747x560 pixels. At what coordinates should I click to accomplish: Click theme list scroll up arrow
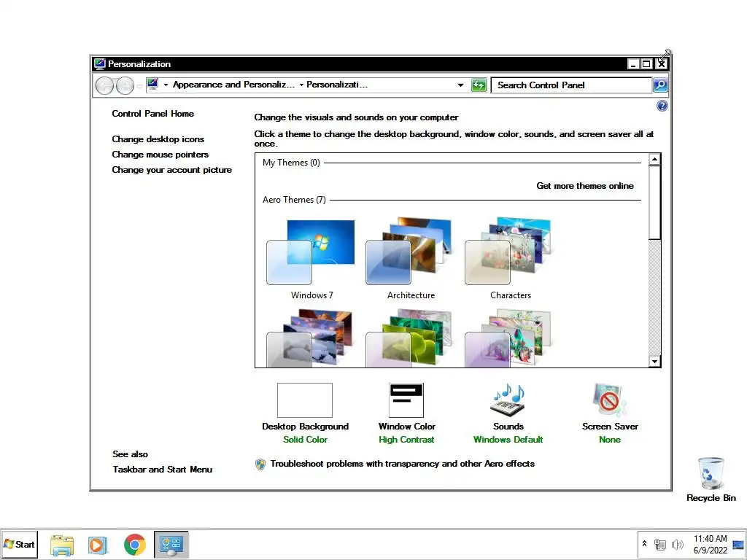pyautogui.click(x=654, y=159)
